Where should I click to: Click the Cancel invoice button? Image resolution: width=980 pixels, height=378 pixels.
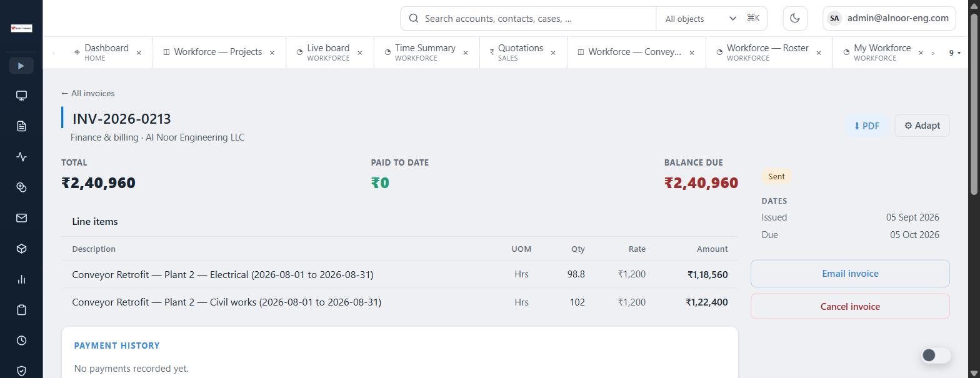tap(850, 307)
